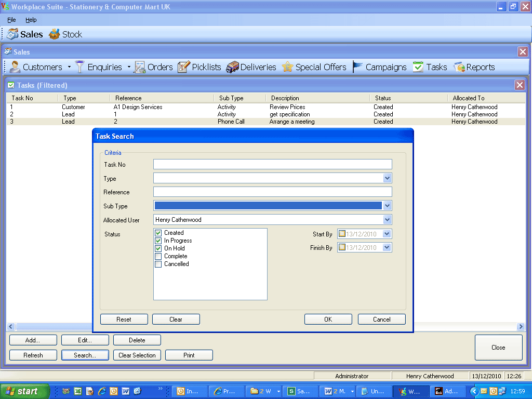Launch Excel from the Quick Launch bar
The image size is (532, 399).
click(78, 391)
